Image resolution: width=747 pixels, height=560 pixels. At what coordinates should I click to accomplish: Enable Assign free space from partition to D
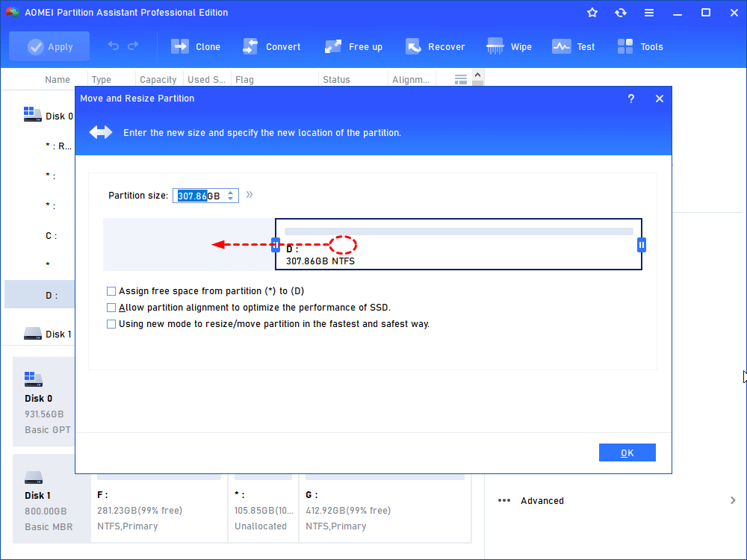(x=111, y=291)
